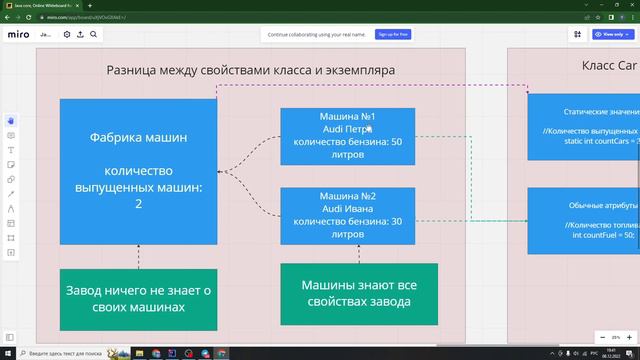Reload the current page
The image size is (640, 360).
click(x=29, y=18)
